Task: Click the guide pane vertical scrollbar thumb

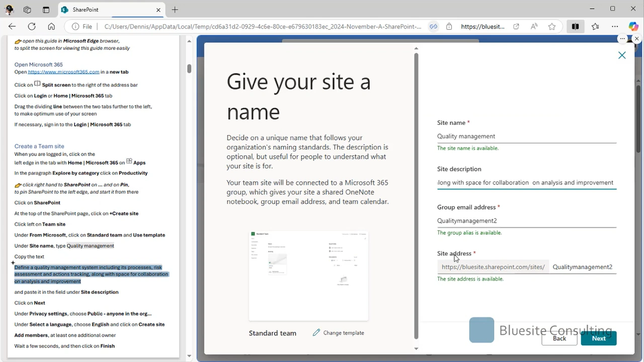Action: tap(189, 69)
